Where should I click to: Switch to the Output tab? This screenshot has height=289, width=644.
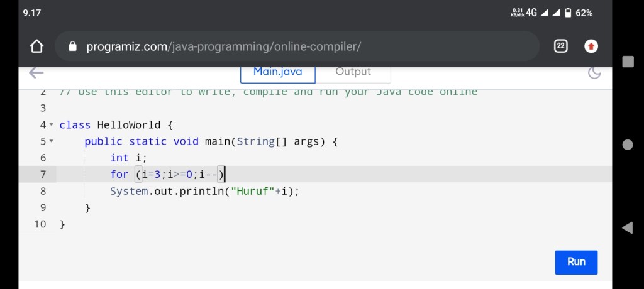pyautogui.click(x=353, y=72)
